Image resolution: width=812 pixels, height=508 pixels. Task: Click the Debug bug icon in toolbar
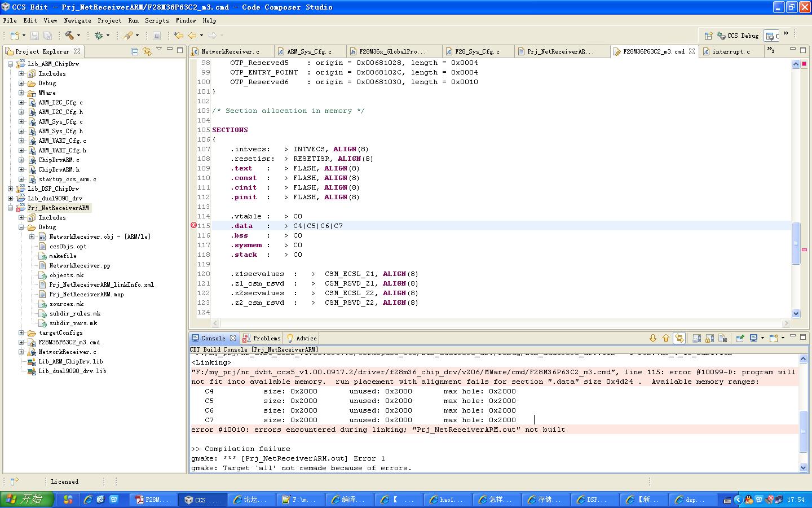[x=99, y=36]
